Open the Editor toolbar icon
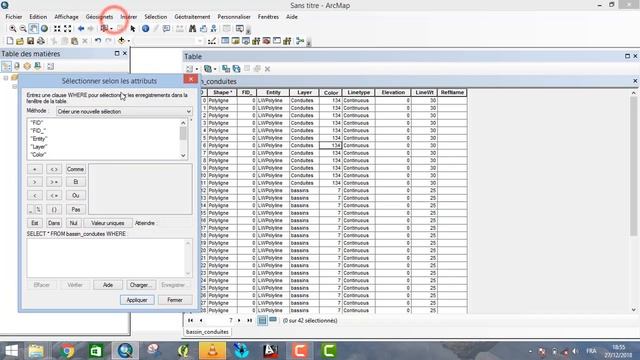This screenshot has width=640, height=360. 212,41
